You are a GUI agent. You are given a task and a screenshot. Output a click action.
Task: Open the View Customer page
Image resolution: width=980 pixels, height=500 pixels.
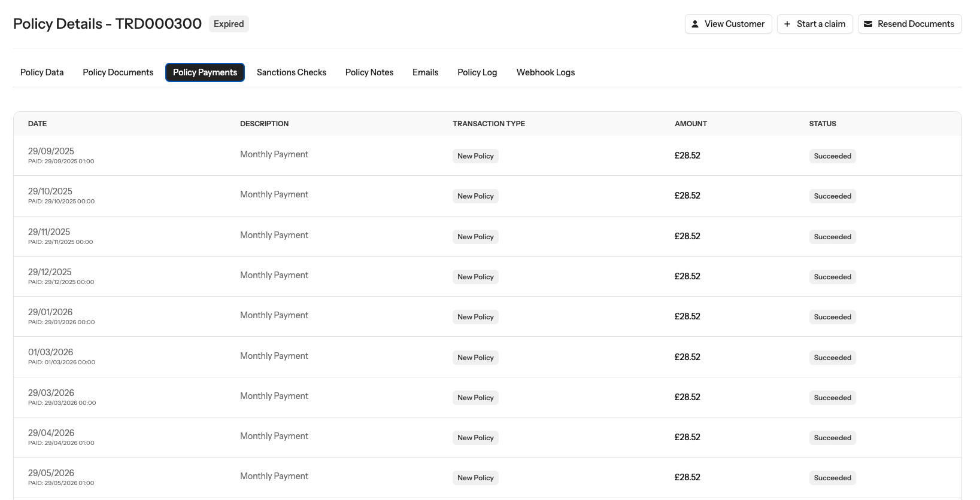(729, 24)
